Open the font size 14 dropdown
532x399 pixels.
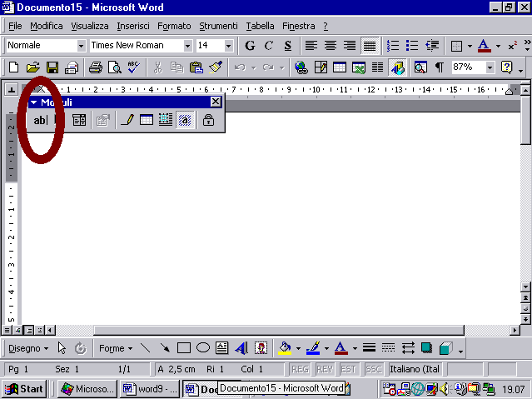click(x=229, y=46)
